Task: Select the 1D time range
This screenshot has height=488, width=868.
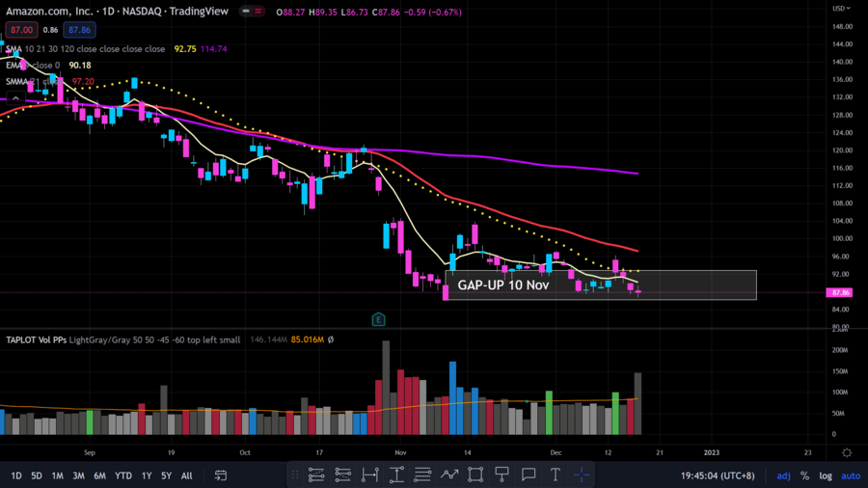Action: [16, 475]
